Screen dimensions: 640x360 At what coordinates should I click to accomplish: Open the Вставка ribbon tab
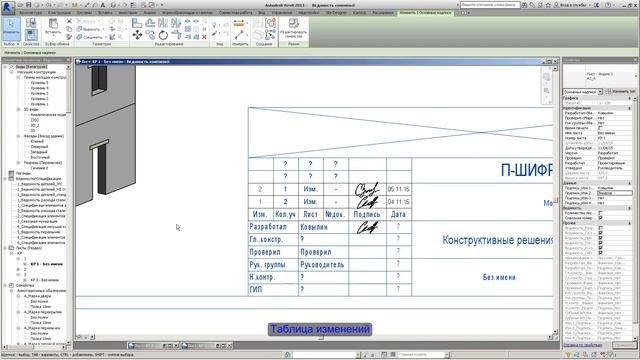click(105, 13)
